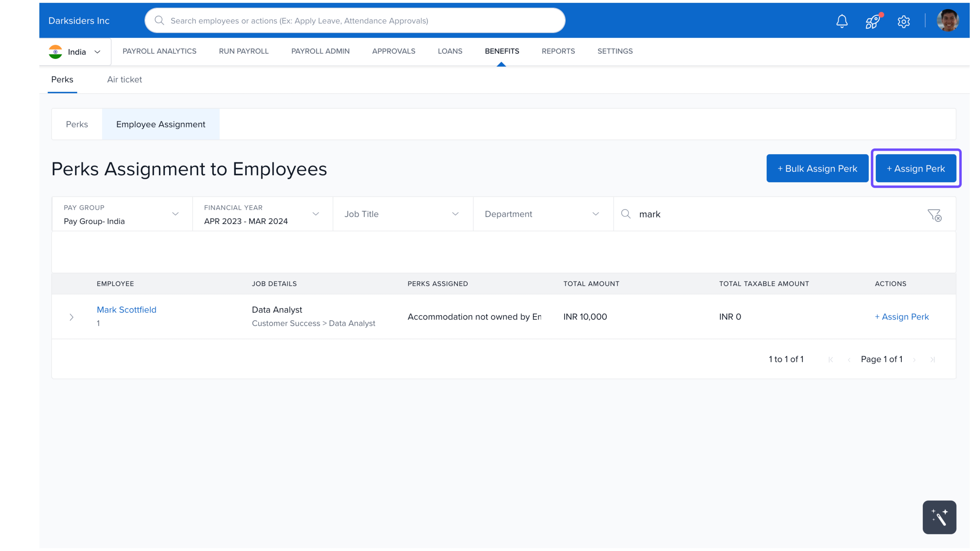Open Mark Scottfield employee link
The width and height of the screenshot is (980, 551).
(126, 310)
